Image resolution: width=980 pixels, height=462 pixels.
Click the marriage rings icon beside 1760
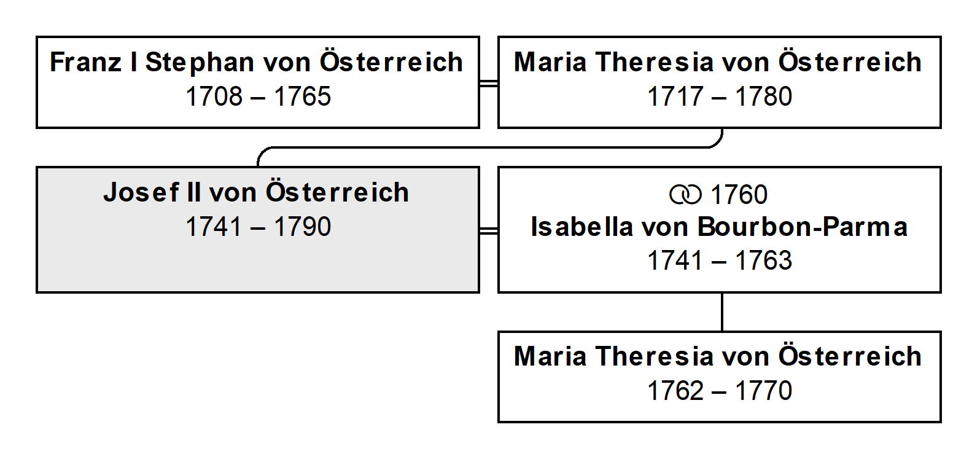coord(685,195)
